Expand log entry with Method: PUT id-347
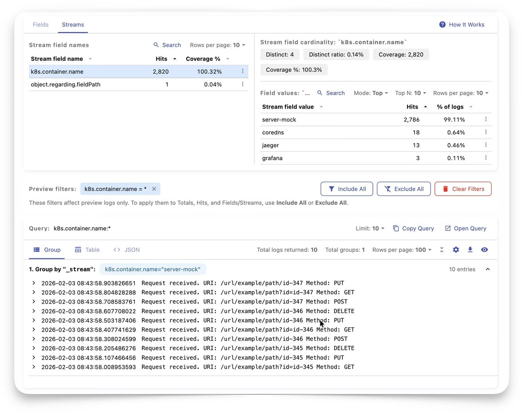 pyautogui.click(x=34, y=283)
